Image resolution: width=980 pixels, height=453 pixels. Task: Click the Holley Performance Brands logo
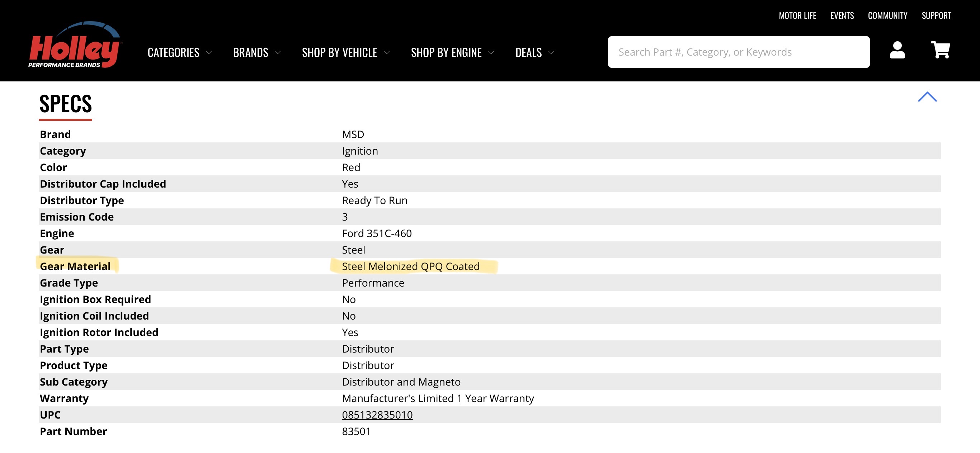[74, 46]
